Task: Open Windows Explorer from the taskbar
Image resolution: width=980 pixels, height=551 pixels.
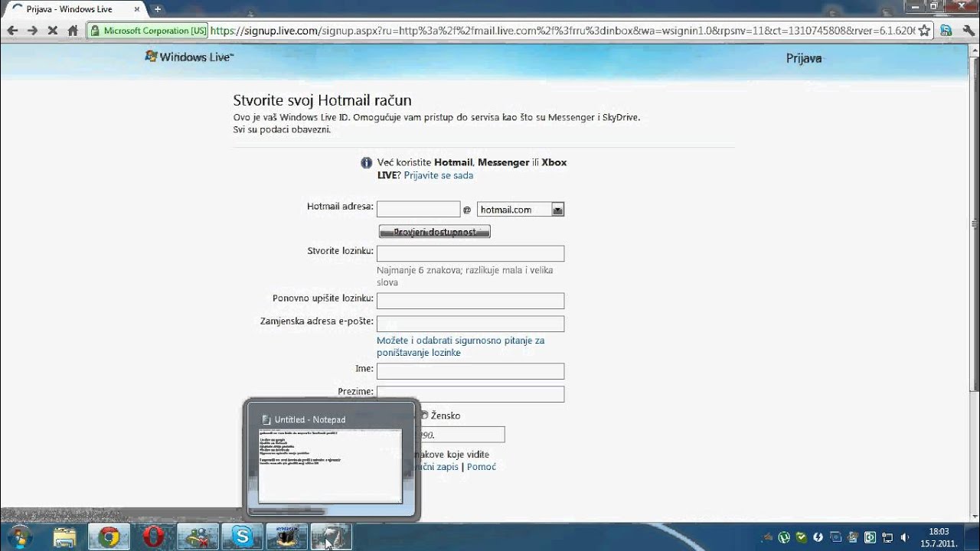Action: click(x=65, y=537)
